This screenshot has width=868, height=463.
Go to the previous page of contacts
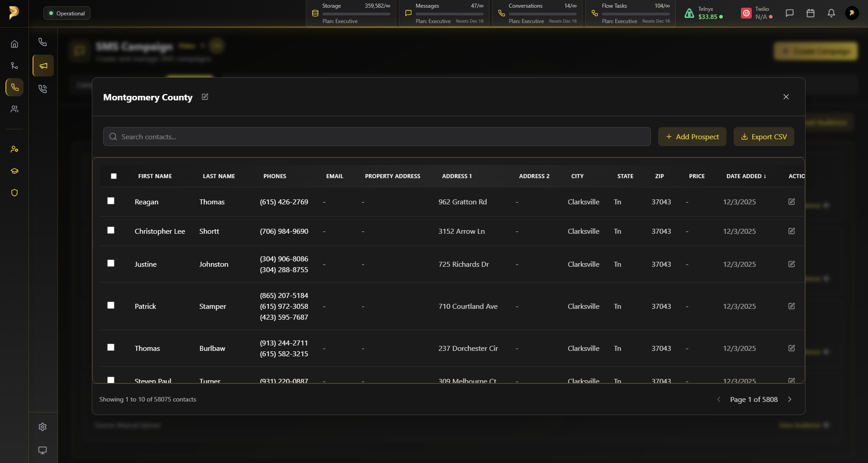[719, 399]
